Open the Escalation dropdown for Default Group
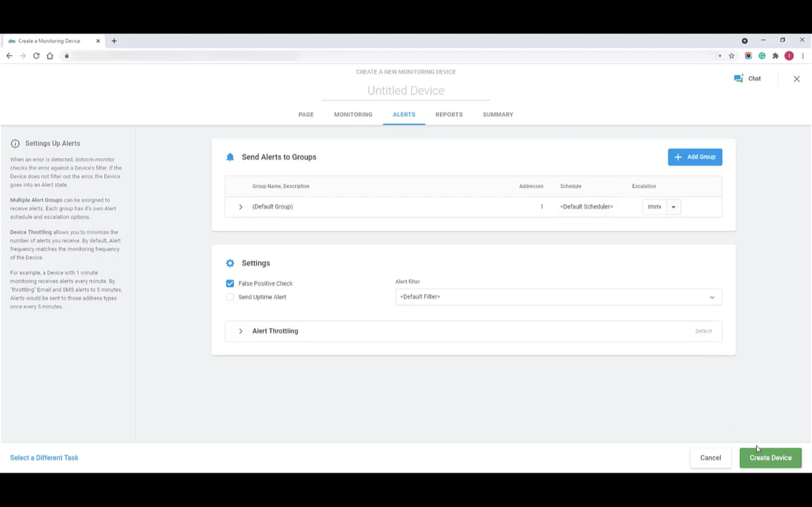812x507 pixels. coord(673,206)
